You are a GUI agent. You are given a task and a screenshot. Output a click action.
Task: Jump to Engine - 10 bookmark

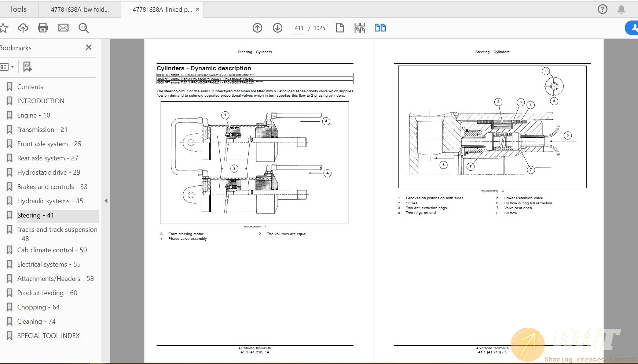tap(34, 115)
